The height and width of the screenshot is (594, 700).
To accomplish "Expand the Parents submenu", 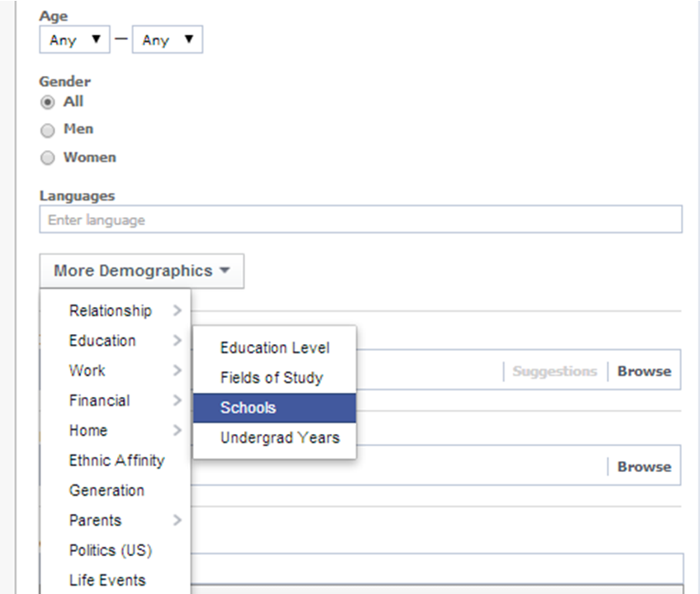I will pos(116,520).
